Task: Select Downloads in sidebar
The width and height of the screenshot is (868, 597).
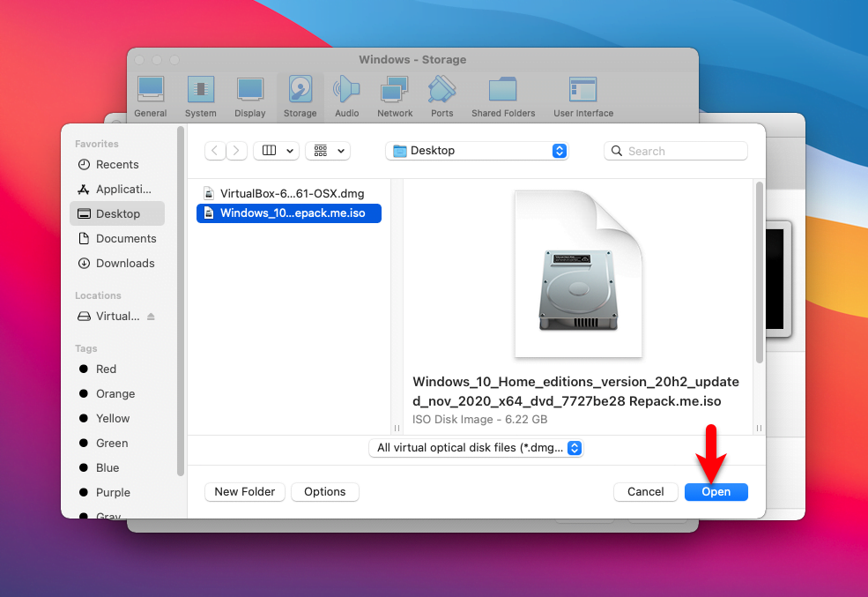Action: pos(117,264)
